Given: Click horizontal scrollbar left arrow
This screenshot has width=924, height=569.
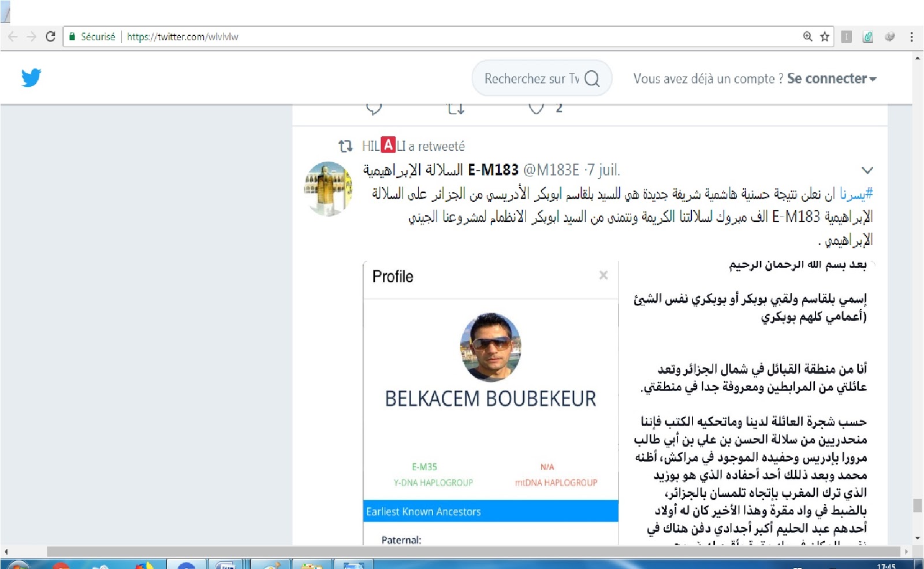Looking at the screenshot, I should pyautogui.click(x=6, y=552).
